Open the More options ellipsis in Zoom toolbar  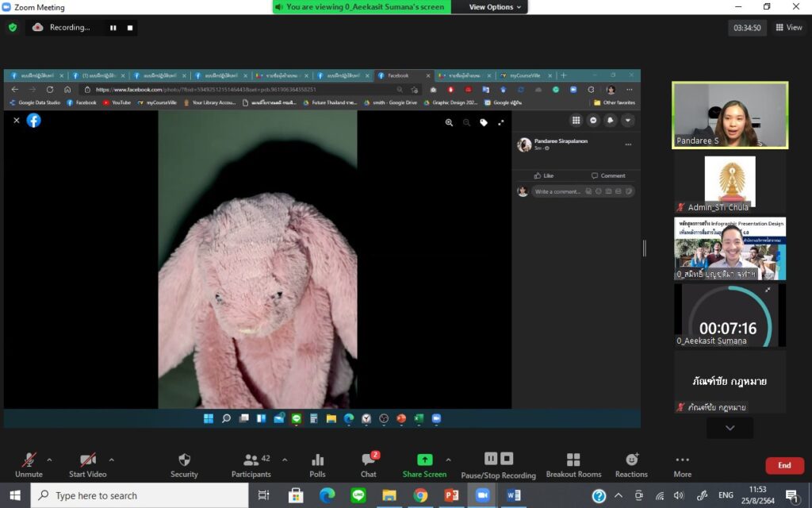pos(683,460)
